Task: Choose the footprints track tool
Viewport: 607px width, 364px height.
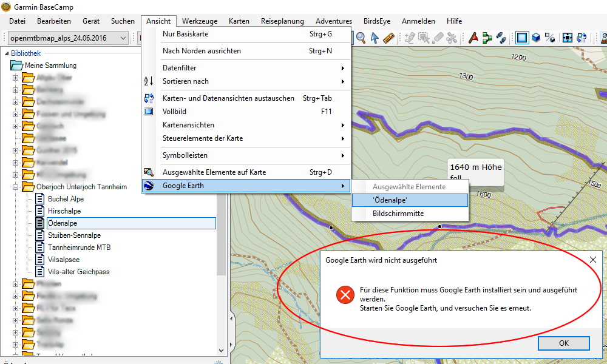Action: [x=501, y=38]
